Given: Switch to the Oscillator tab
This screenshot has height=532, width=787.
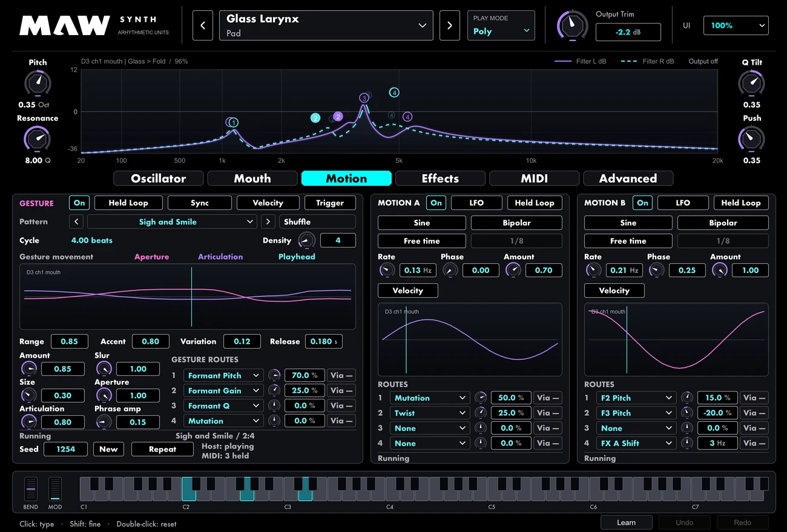Looking at the screenshot, I should 159,179.
